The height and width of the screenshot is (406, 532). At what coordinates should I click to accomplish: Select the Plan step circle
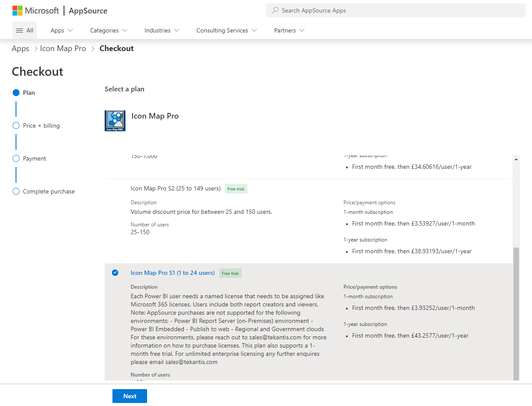coord(16,93)
